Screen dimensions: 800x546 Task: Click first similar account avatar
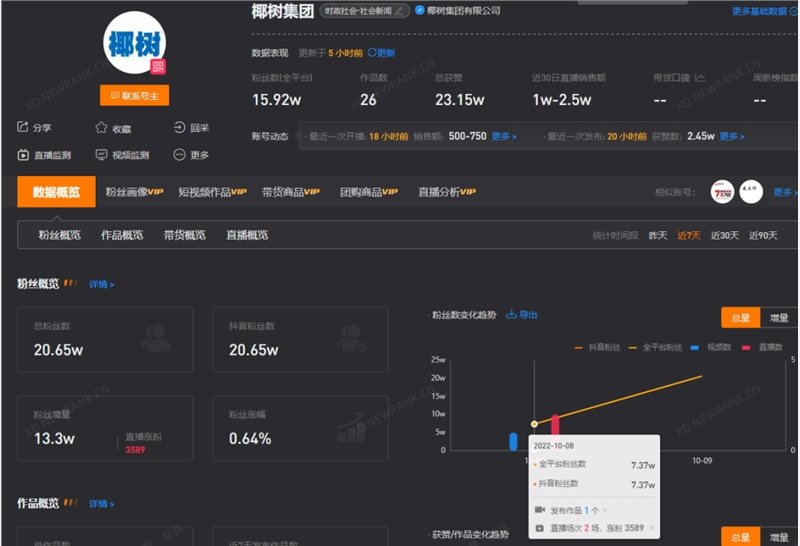pyautogui.click(x=722, y=192)
